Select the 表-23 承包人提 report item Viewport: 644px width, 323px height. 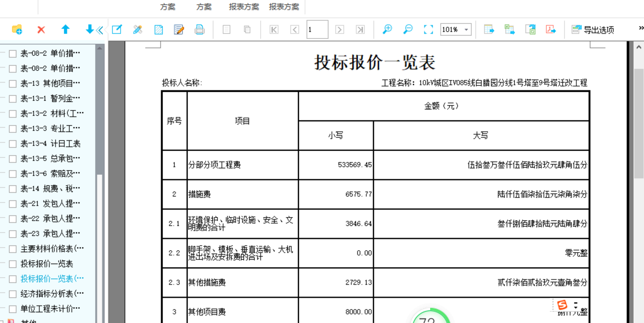tap(50, 234)
